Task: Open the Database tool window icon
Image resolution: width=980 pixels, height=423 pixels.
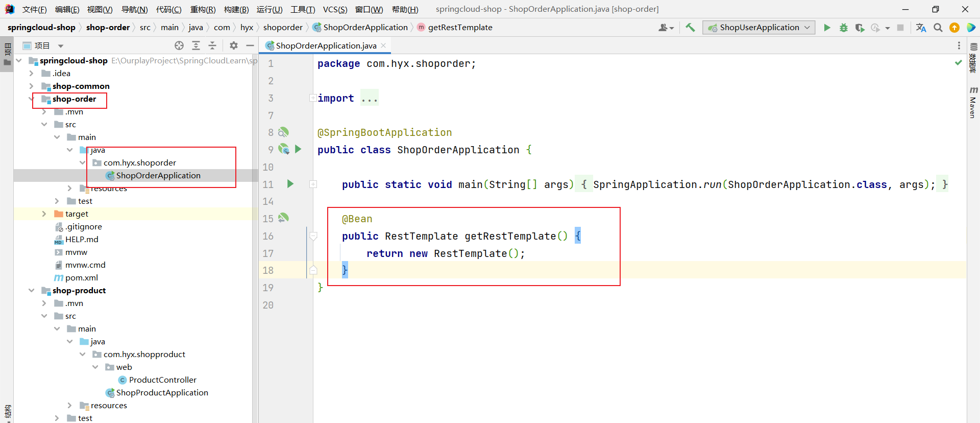Action: pyautogui.click(x=973, y=57)
